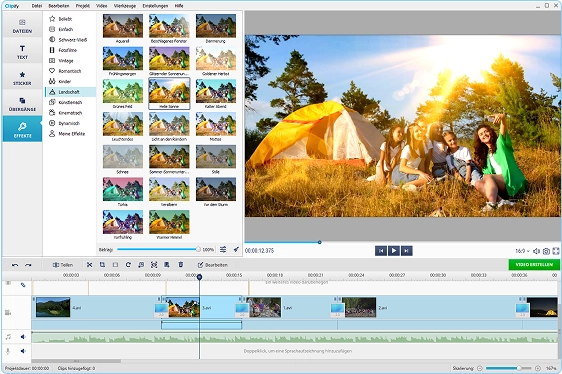Apply the Goldener Herbst effect thumbnail

(x=216, y=58)
